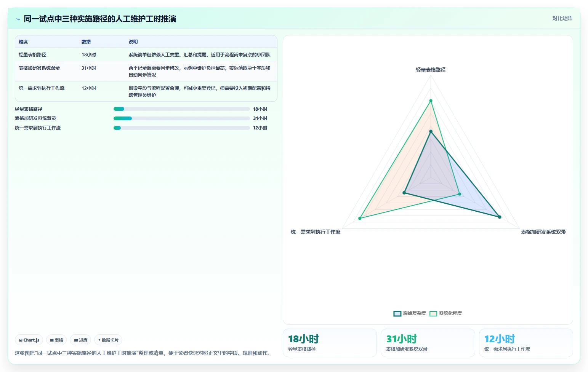Click the 系统化程度 data point on top axis
This screenshot has height=372, width=588.
pos(431,101)
